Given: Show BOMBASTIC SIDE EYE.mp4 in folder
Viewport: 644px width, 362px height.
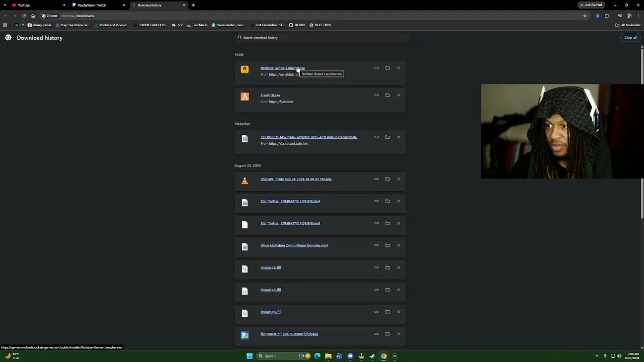Looking at the screenshot, I should click(x=387, y=201).
